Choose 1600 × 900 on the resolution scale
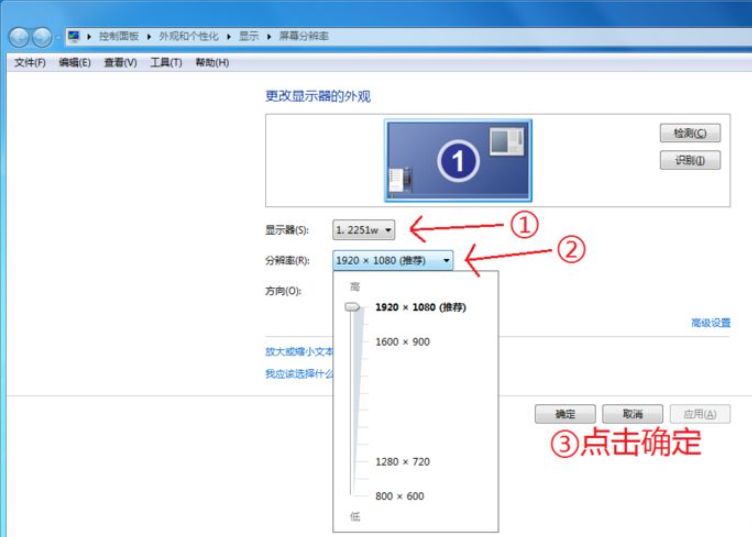The height and width of the screenshot is (537, 752). 402,342
